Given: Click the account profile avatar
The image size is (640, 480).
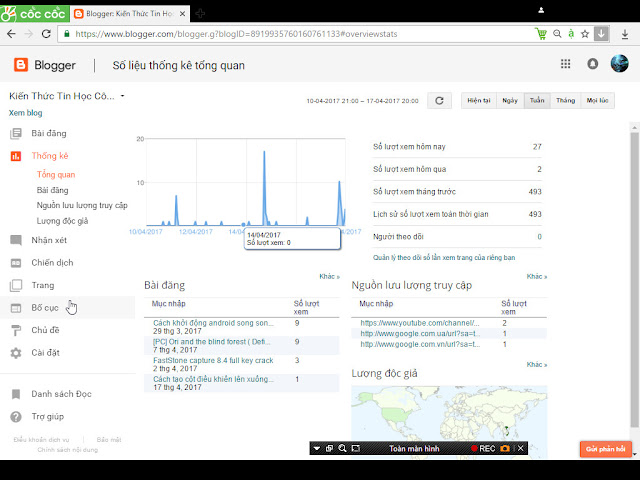Looking at the screenshot, I should pos(619,64).
